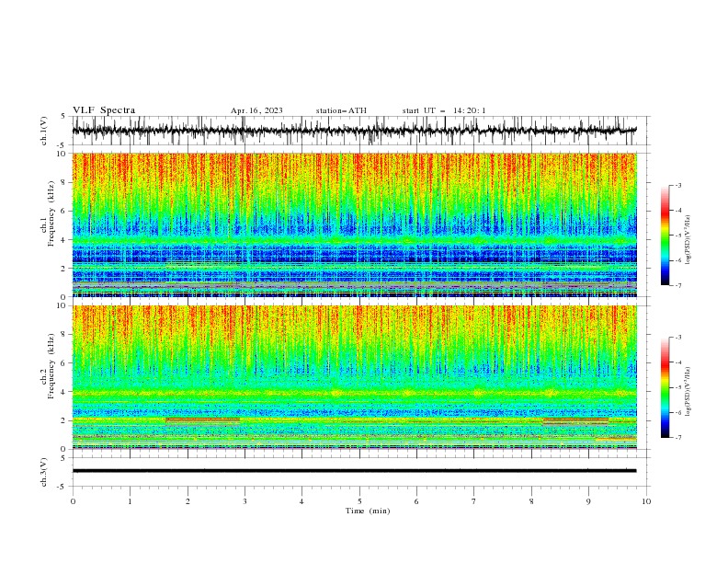Click the ch.1 spectrogram color bar
This screenshot has width=728, height=563.
[665, 236]
